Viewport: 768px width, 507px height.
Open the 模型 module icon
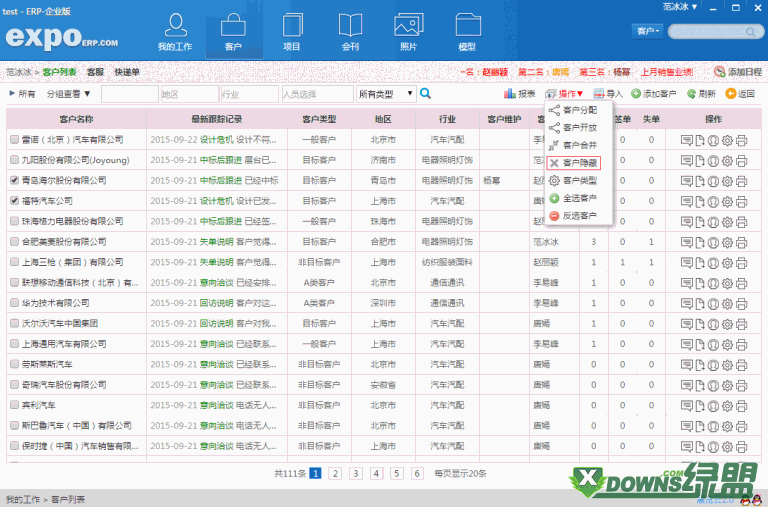pyautogui.click(x=467, y=32)
